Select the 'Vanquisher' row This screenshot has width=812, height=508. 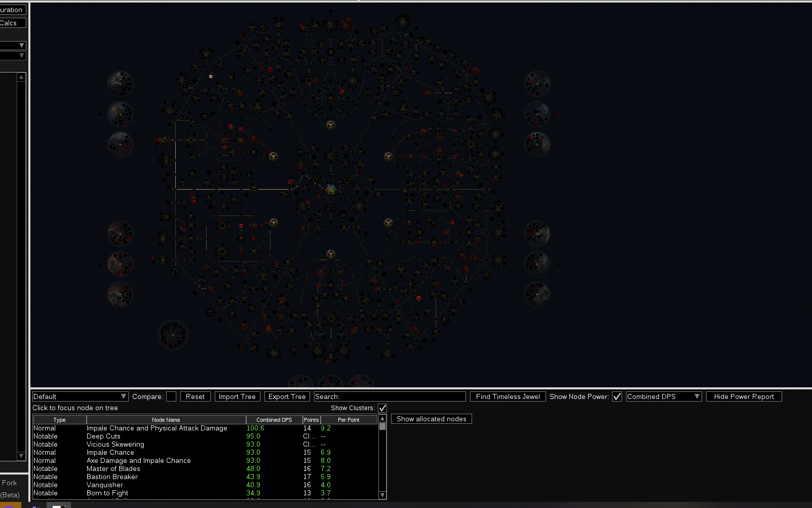pyautogui.click(x=205, y=485)
